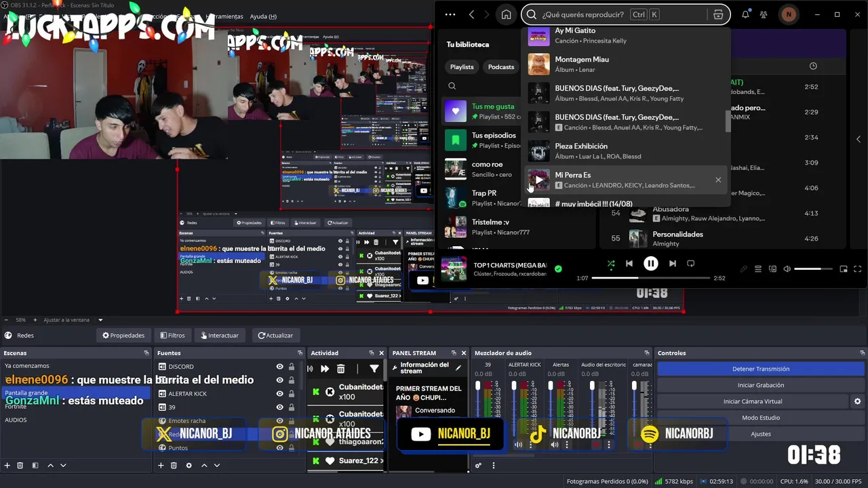Open Spotify friend activity icon
868x488 pixels.
tap(764, 14)
